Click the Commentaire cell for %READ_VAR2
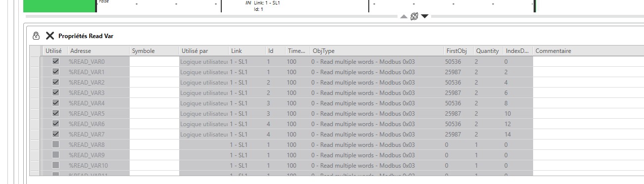Screen dimensions: 644x184 click(x=588, y=82)
